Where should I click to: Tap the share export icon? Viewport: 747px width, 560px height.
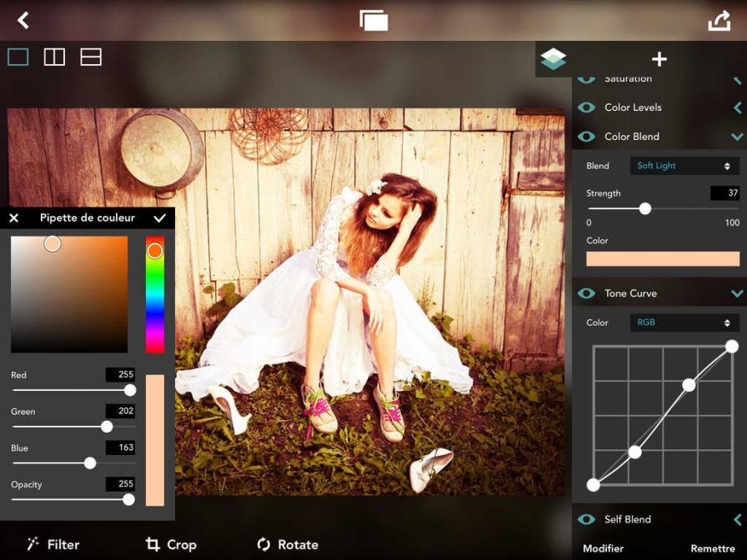tap(719, 21)
